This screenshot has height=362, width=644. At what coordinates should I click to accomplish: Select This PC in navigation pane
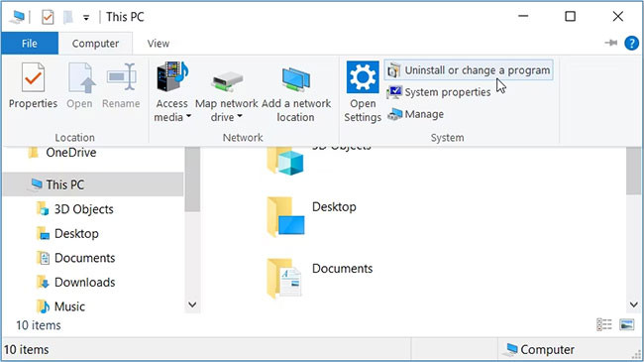pos(93,184)
